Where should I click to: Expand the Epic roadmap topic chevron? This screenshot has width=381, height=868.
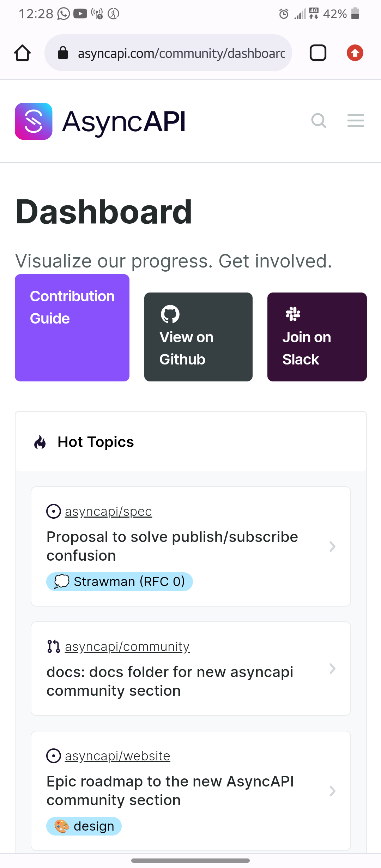[332, 791]
